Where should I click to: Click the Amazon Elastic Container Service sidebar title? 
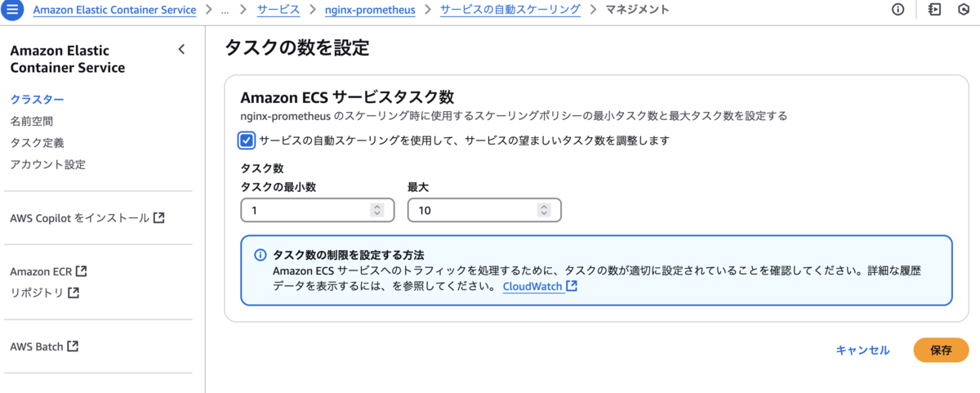68,59
